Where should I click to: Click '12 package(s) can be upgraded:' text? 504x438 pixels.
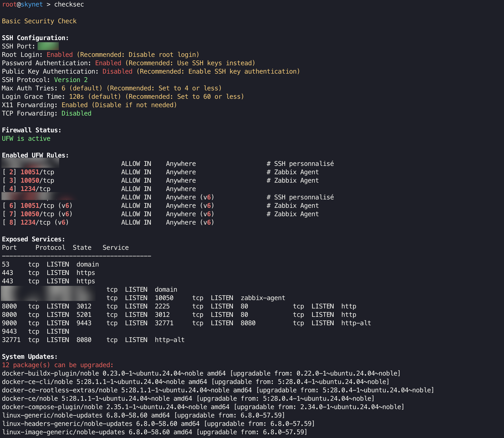[x=58, y=365]
